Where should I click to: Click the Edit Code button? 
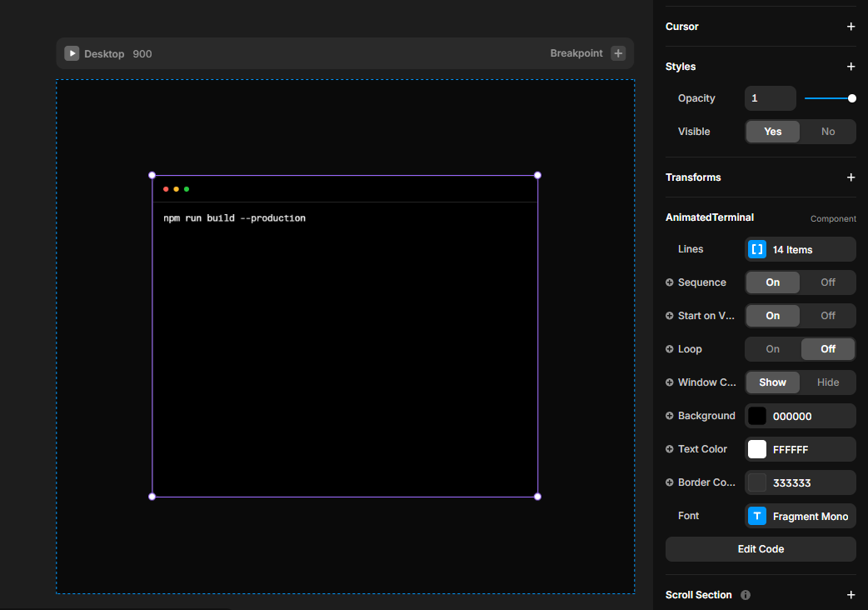761,549
